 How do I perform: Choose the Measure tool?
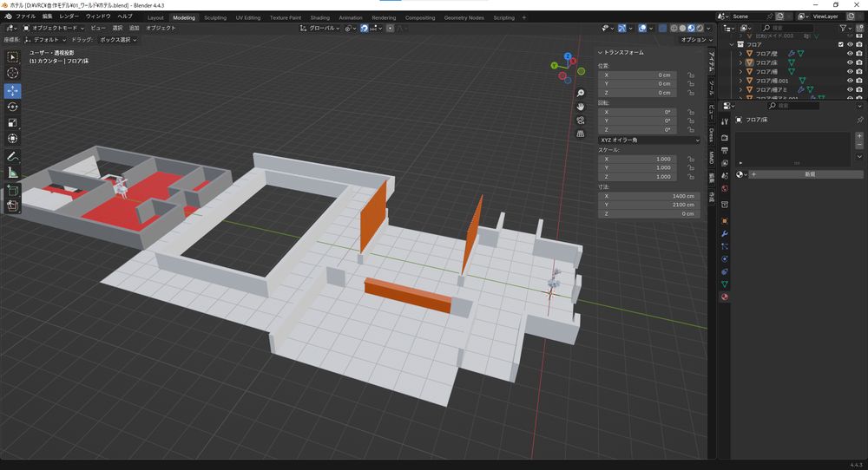pyautogui.click(x=13, y=173)
